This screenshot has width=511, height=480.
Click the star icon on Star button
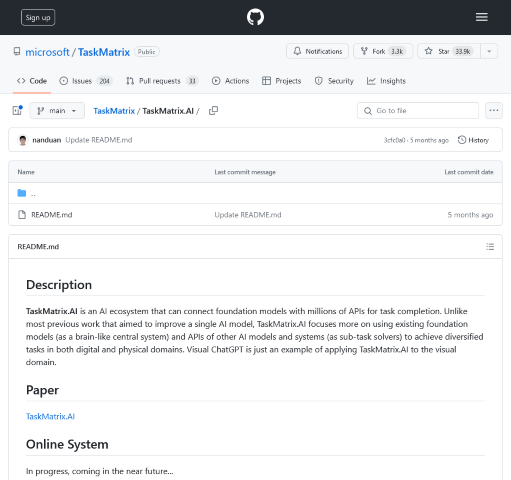coord(429,51)
